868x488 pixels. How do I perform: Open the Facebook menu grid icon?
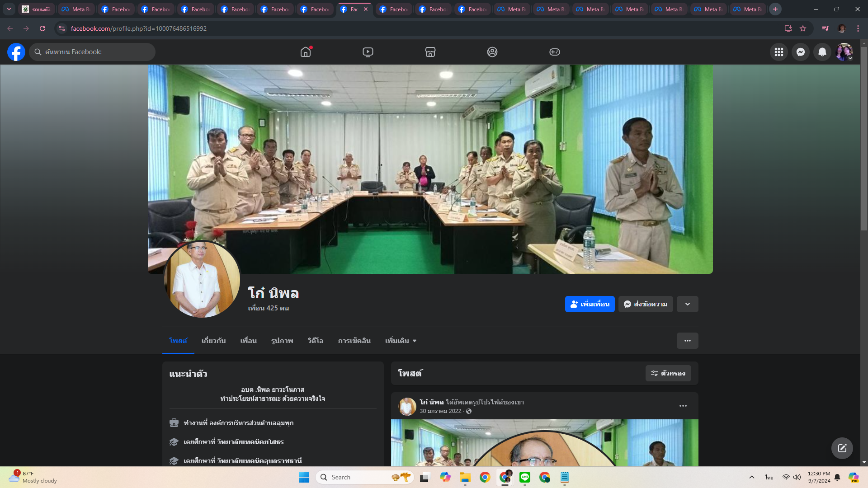tap(778, 52)
